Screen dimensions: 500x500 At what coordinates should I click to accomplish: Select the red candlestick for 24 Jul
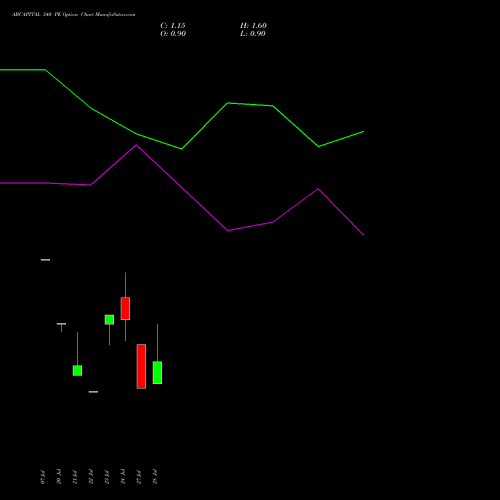tap(125, 308)
